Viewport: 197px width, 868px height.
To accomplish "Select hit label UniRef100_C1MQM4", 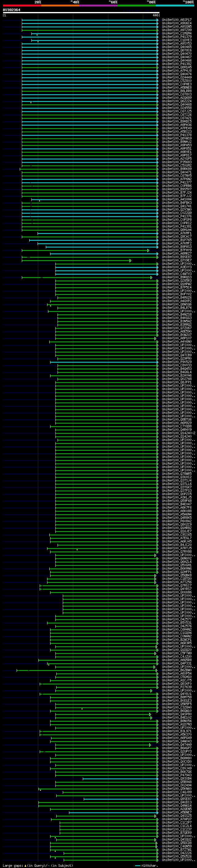I will pyautogui.click(x=176, y=33).
